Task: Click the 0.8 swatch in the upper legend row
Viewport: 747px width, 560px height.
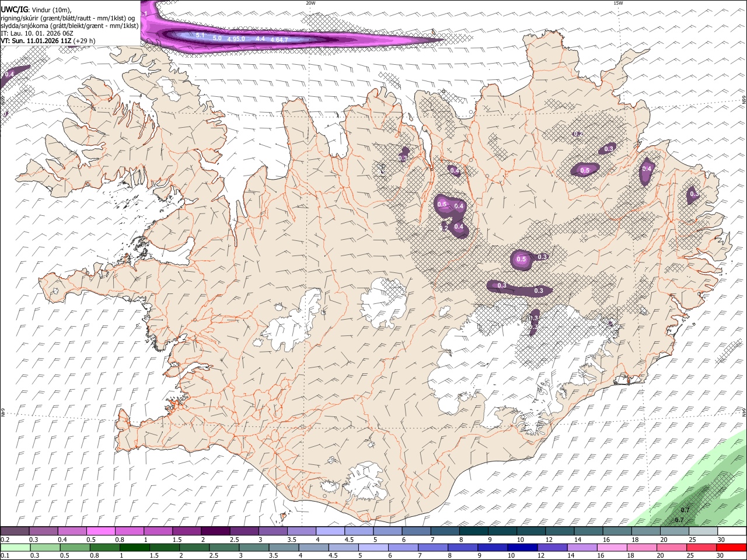Action: coord(129,531)
